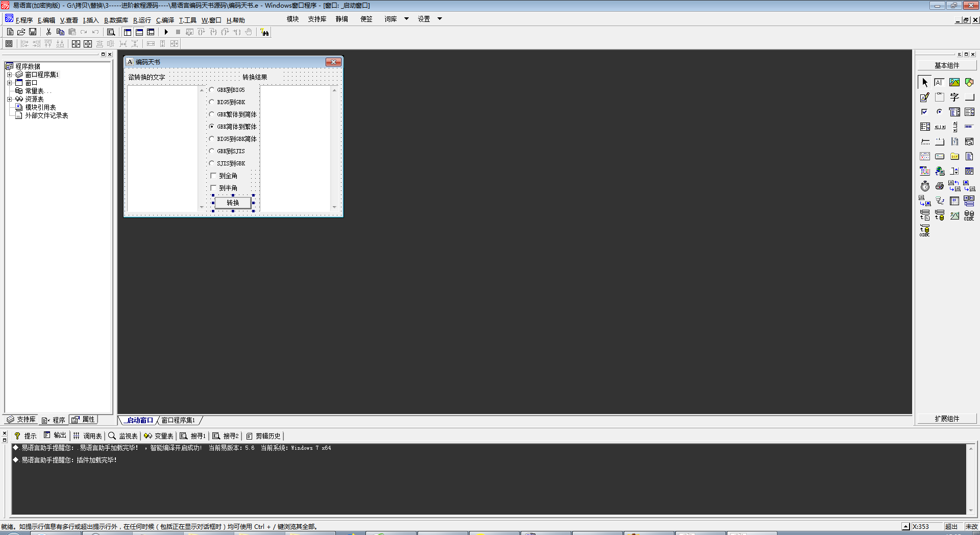Click the Open file folder icon
This screenshot has width=980, height=535.
click(x=21, y=32)
